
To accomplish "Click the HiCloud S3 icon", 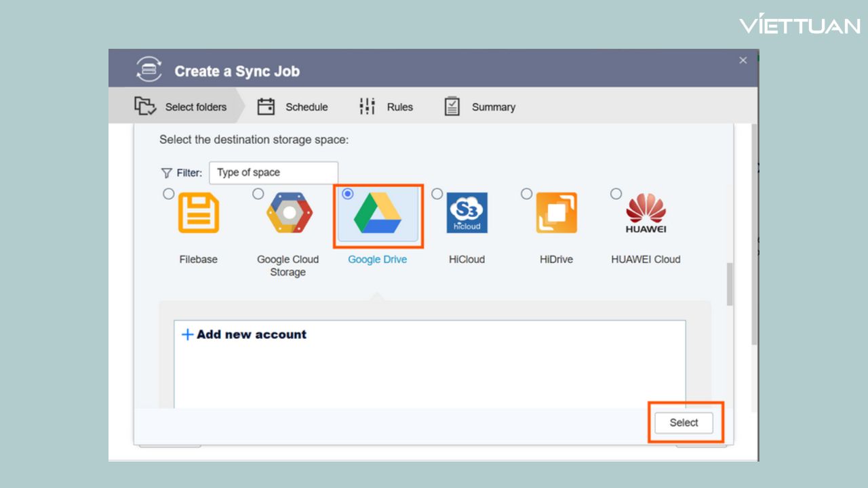I will [467, 213].
